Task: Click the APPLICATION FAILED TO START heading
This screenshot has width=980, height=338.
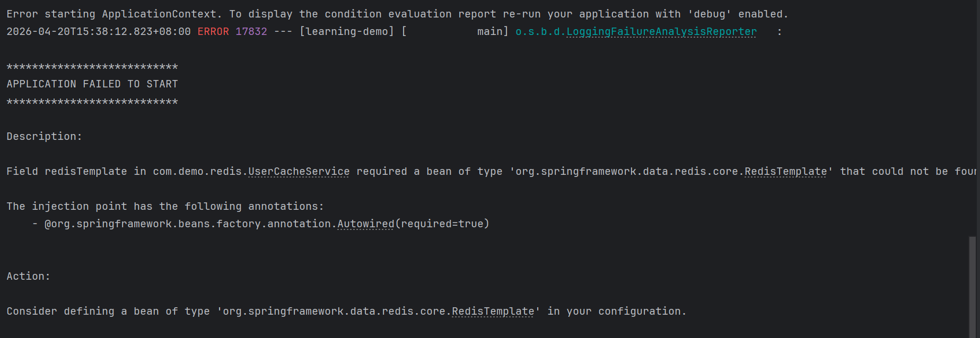Action: pyautogui.click(x=92, y=84)
